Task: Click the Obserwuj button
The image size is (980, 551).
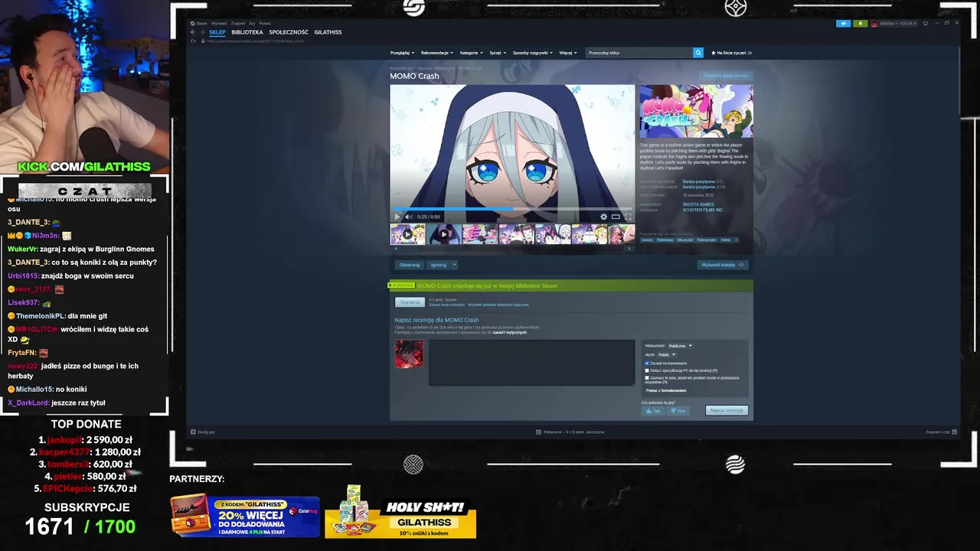Action: coord(409,265)
